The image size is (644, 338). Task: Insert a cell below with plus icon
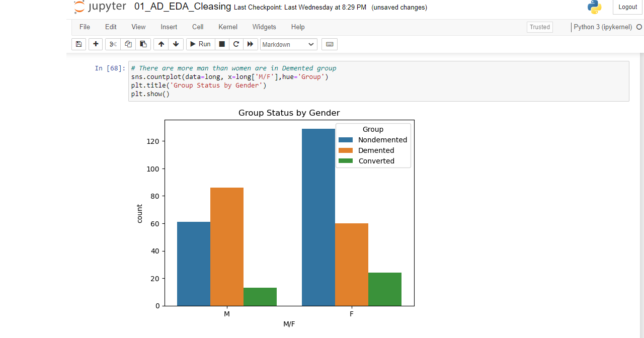(x=96, y=44)
